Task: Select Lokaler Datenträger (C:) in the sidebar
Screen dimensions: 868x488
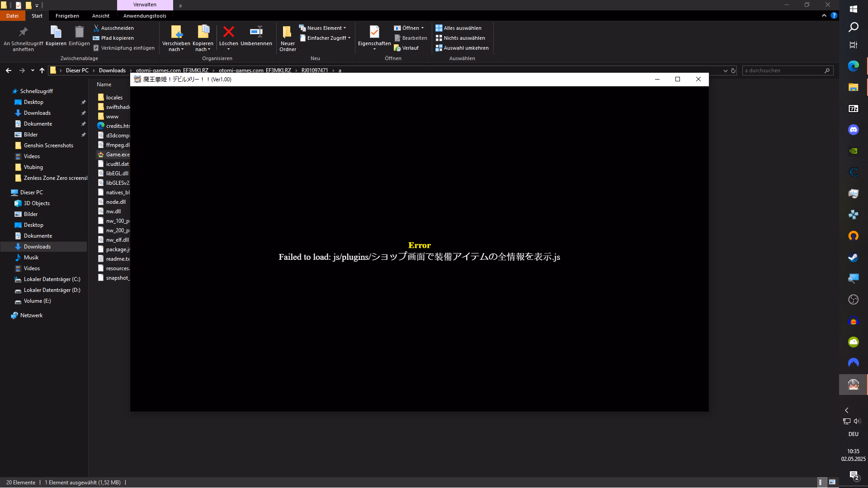Action: point(52,279)
